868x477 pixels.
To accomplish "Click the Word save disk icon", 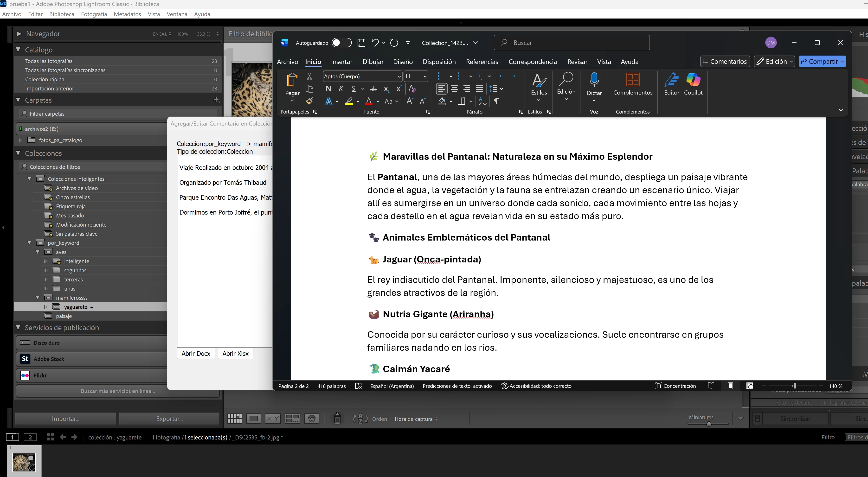I will [x=361, y=43].
